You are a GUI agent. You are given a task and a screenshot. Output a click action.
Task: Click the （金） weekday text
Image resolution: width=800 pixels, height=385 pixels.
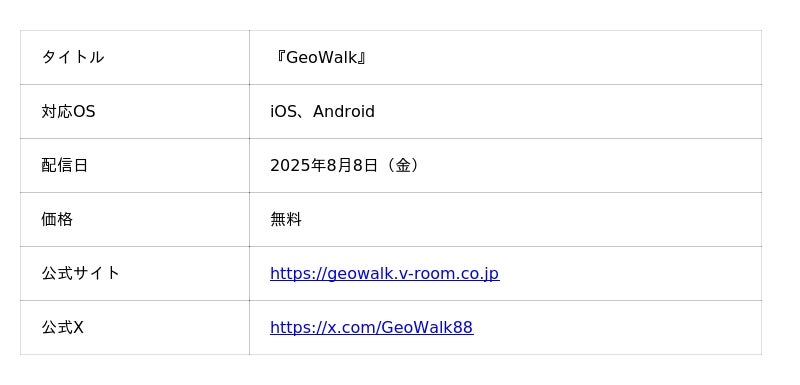click(403, 165)
